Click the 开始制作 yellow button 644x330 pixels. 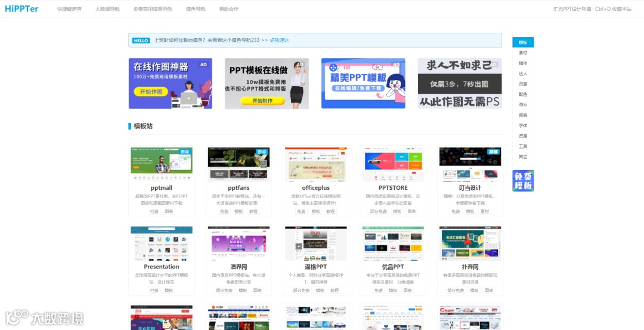tap(262, 101)
